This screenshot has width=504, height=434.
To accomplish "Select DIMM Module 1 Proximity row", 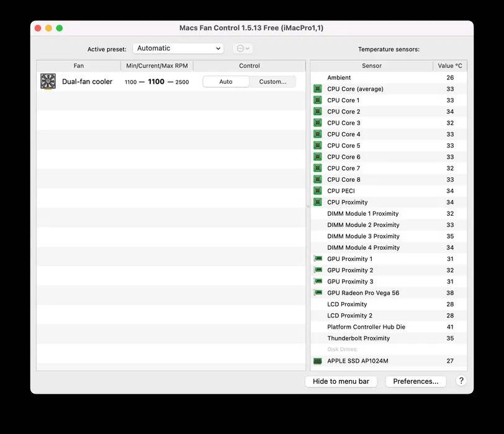I will 389,213.
